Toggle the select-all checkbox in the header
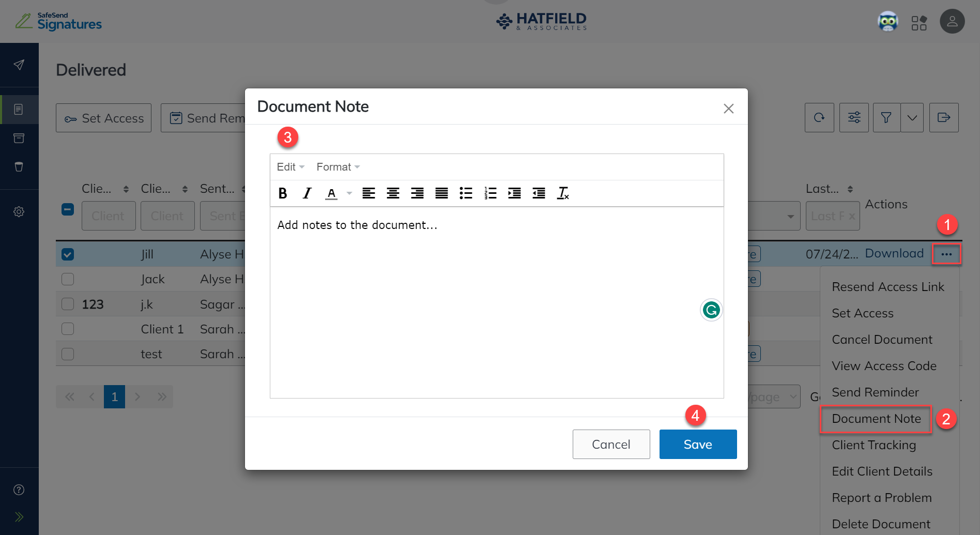 pyautogui.click(x=67, y=209)
